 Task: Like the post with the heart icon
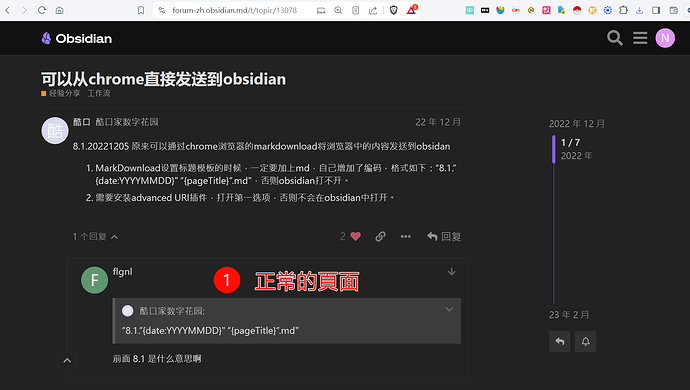click(x=356, y=236)
